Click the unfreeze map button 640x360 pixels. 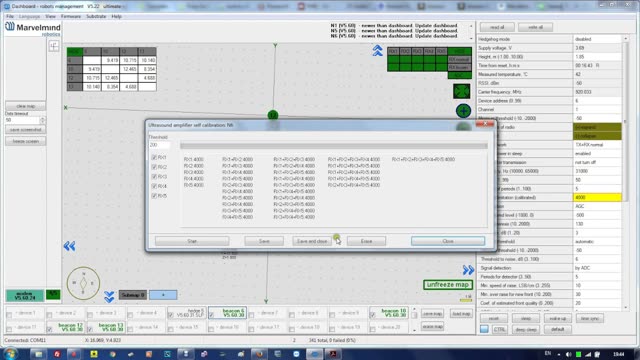point(448,284)
